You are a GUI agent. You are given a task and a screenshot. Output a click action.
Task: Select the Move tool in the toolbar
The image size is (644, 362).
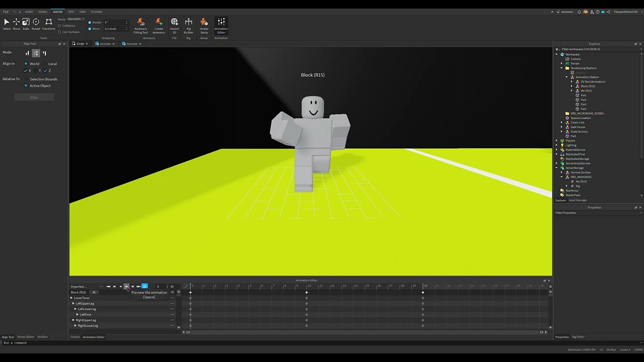point(16,22)
